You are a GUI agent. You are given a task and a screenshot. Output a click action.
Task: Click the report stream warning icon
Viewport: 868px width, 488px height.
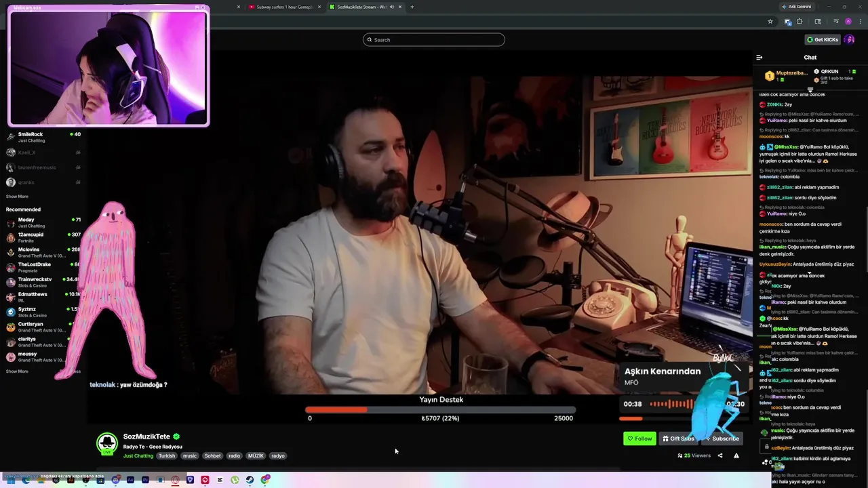736,455
